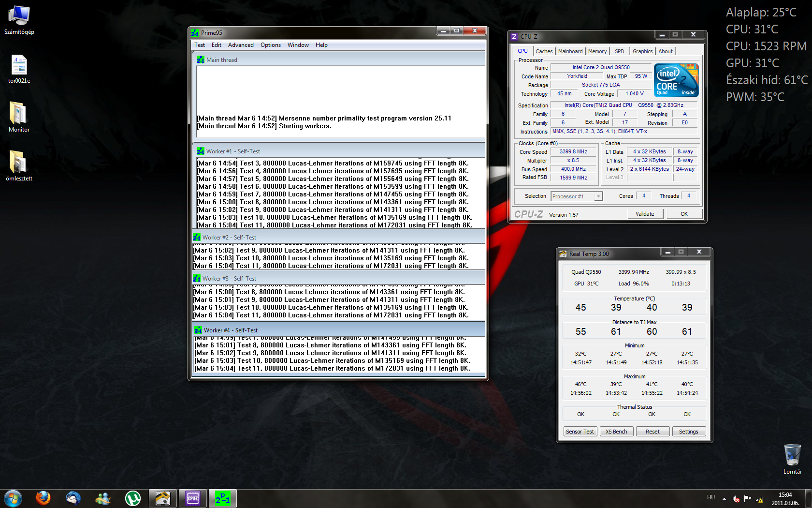
Task: Switch to the Memory tab in CPU-Z
Action: pyautogui.click(x=597, y=51)
